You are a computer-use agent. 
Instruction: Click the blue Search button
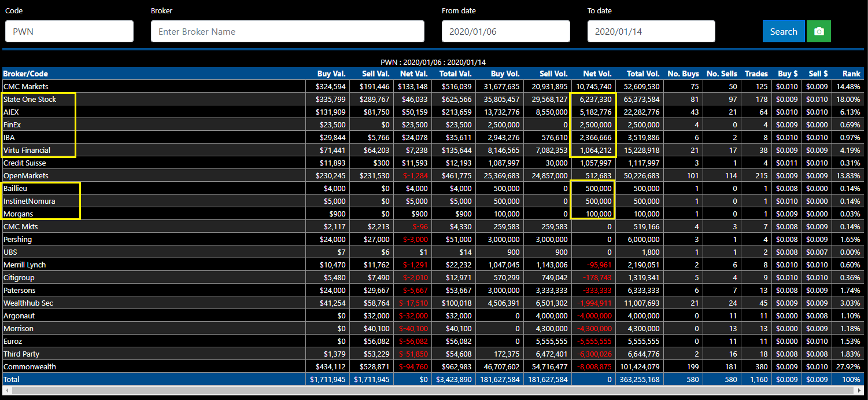click(784, 31)
